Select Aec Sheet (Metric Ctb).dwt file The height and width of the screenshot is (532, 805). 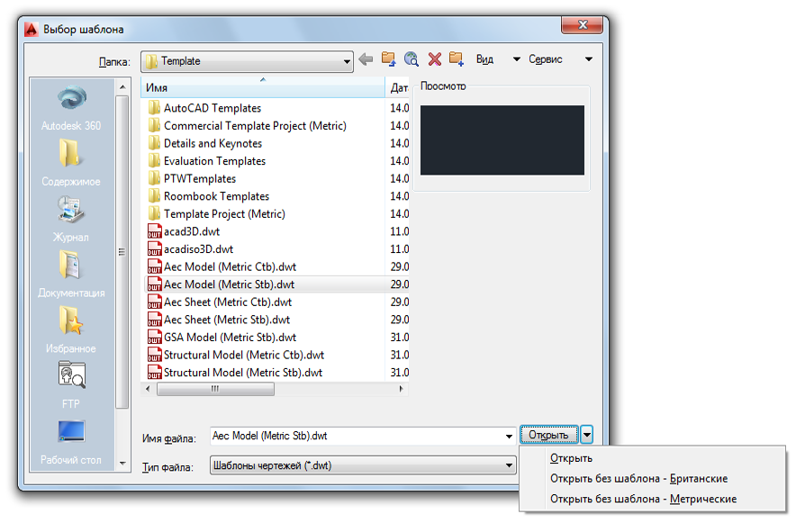coord(220,302)
